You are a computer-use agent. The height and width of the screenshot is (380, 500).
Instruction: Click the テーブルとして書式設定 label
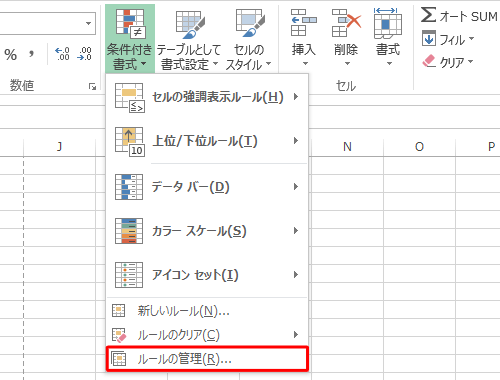tap(188, 57)
